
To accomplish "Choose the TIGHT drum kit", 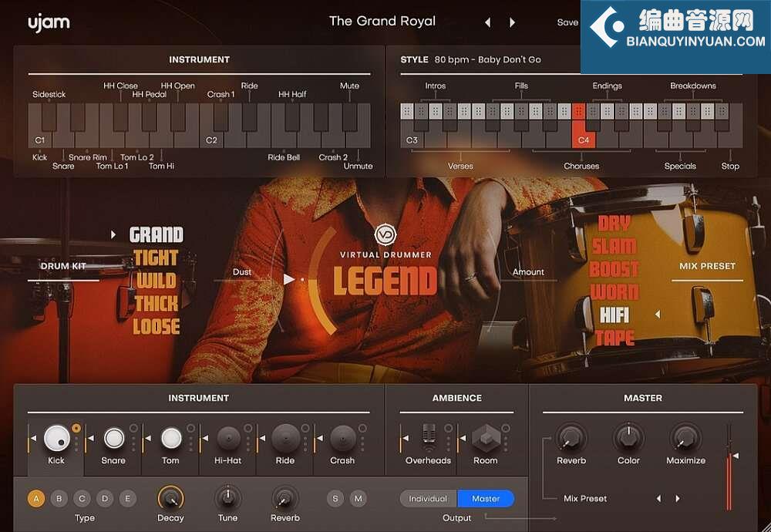I will click(x=156, y=258).
